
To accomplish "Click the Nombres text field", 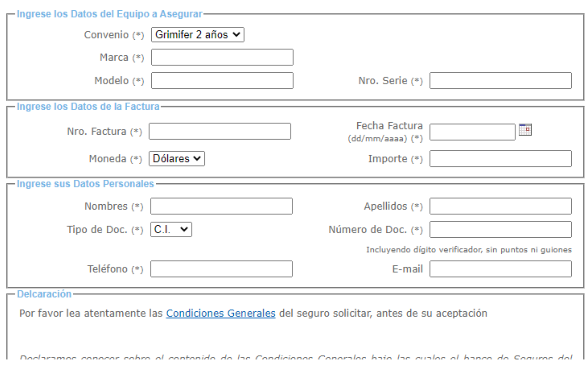I will (221, 206).
